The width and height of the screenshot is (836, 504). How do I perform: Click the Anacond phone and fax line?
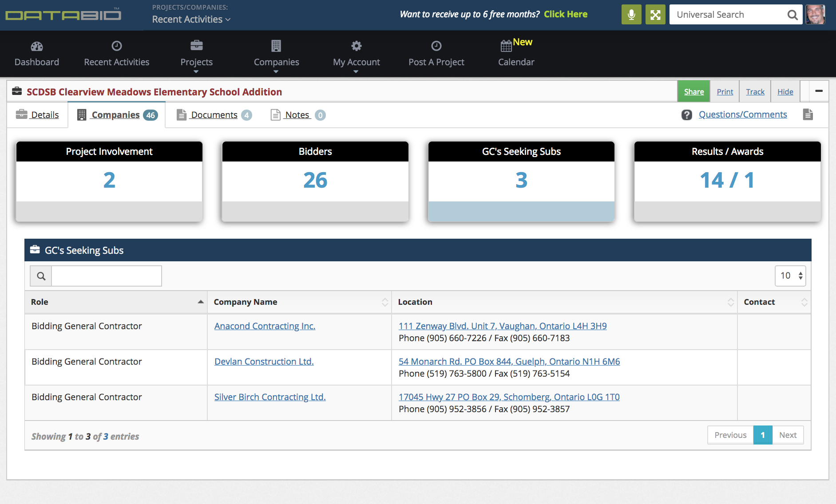coord(484,338)
